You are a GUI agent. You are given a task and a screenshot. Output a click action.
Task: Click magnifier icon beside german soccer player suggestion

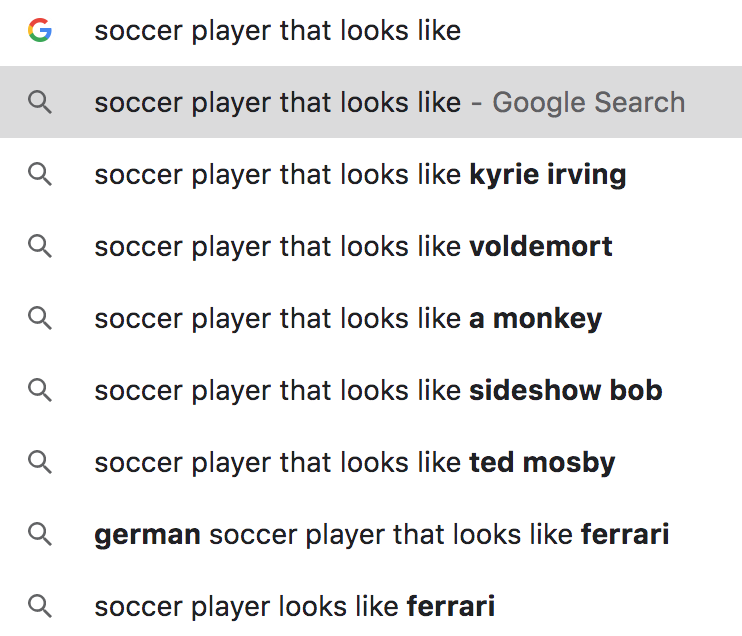(40, 534)
